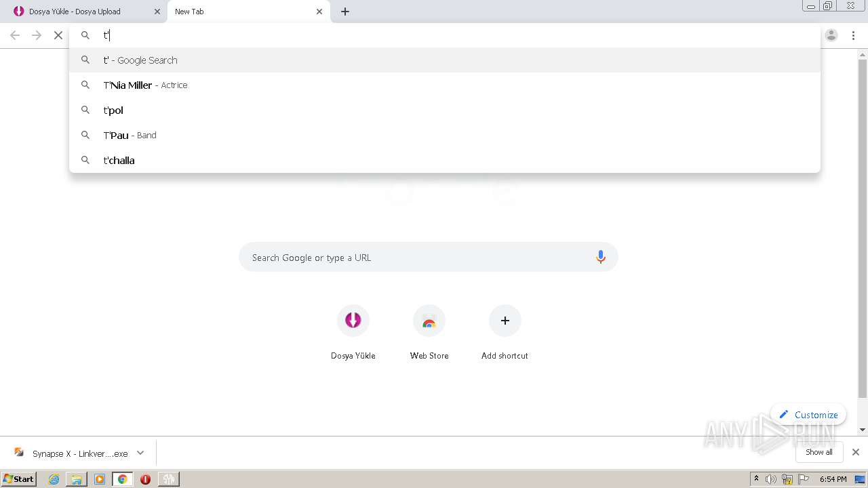Open Windows Media Player taskbar icon
Screen dimensions: 868x488
click(x=100, y=479)
